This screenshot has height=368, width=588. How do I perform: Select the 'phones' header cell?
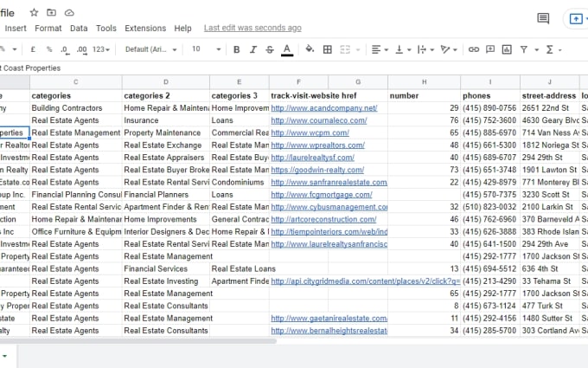click(490, 96)
